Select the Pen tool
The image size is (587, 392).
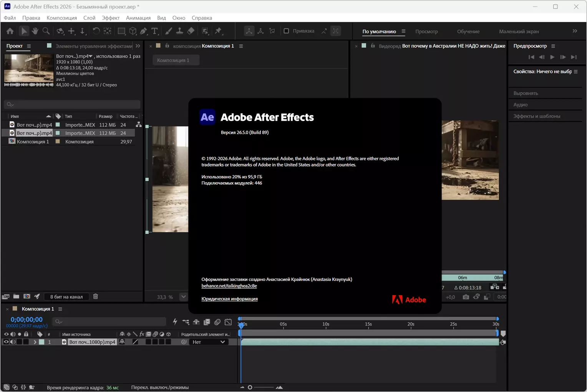[144, 31]
